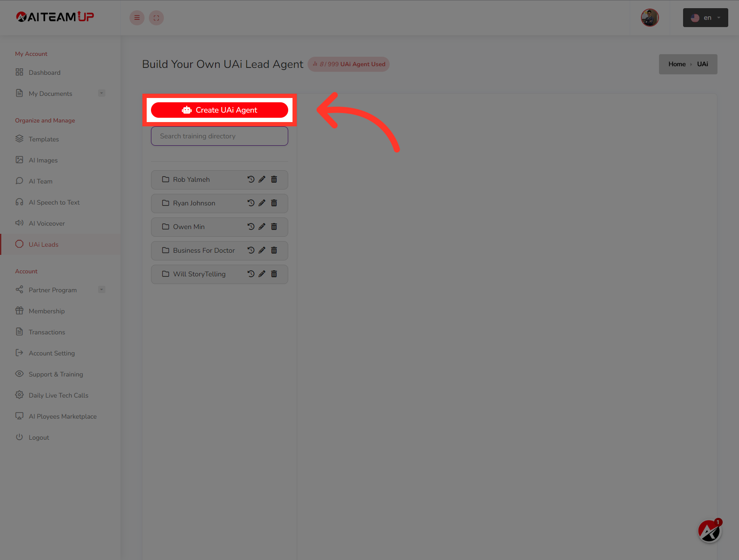
Task: Click the hamburger menu toggle icon
Action: click(137, 18)
